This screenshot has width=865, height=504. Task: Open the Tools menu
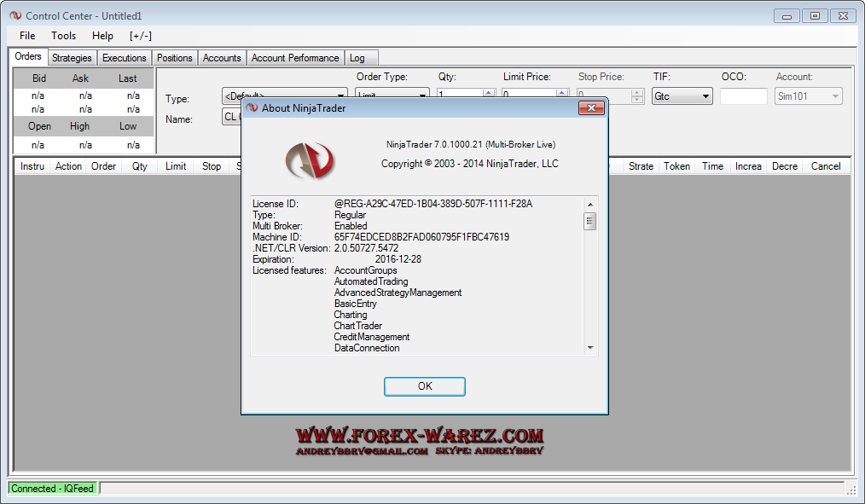pos(63,36)
